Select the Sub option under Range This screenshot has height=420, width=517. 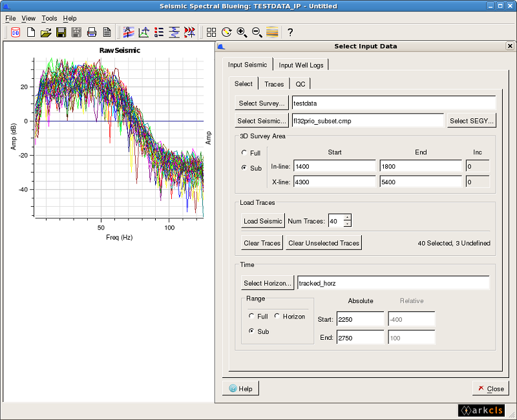tap(251, 331)
